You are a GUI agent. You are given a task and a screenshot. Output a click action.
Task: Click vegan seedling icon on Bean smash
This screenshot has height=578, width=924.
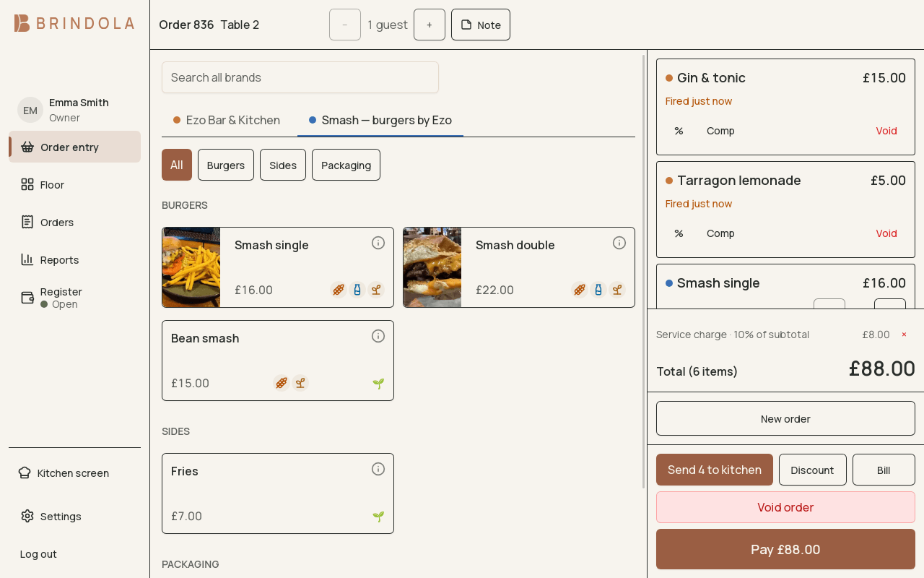point(378,384)
